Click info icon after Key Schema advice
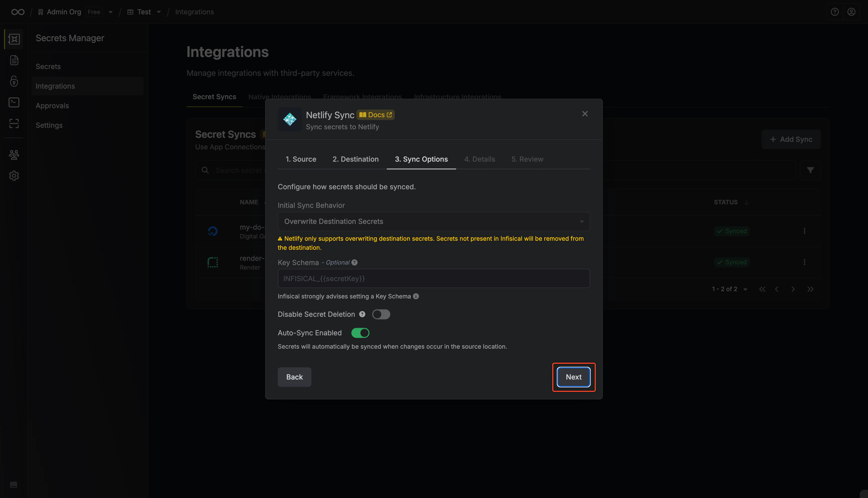868x498 pixels. (x=416, y=296)
